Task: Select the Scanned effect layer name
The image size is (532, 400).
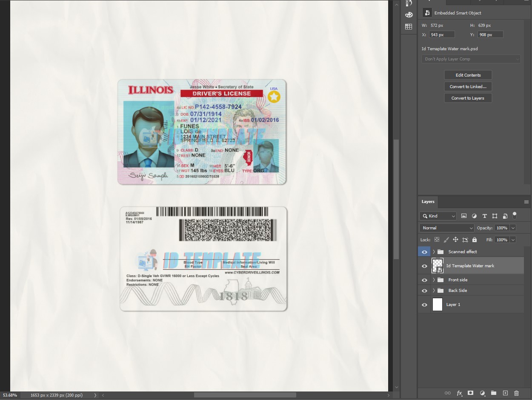Action: 463,252
